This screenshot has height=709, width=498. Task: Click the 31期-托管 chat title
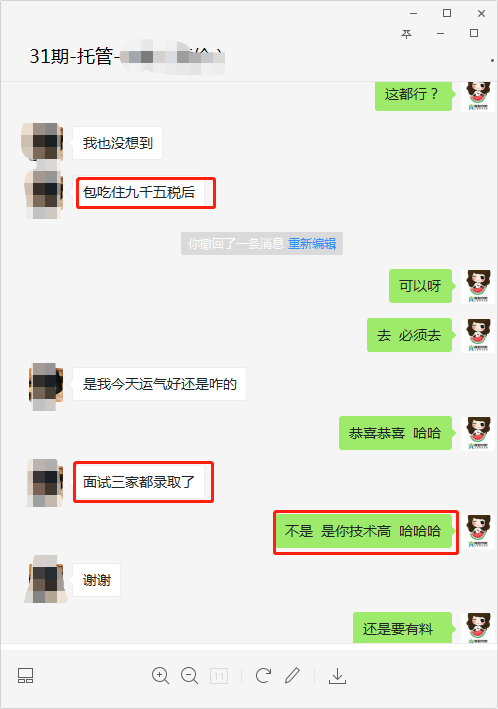tap(71, 57)
